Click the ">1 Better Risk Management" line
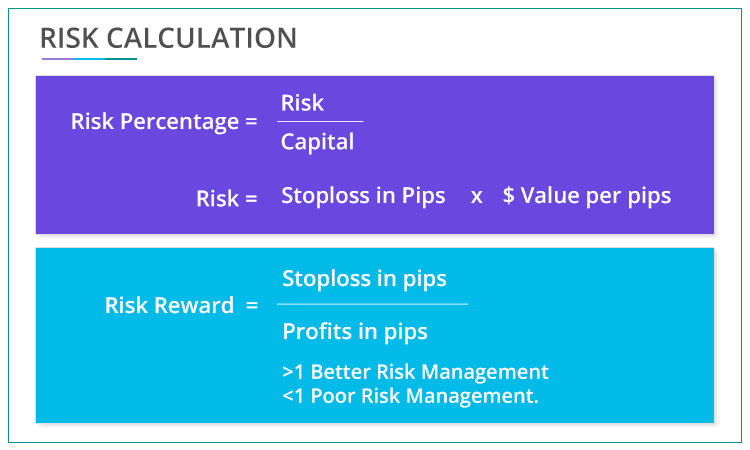Image resolution: width=750 pixels, height=450 pixels. 415,372
